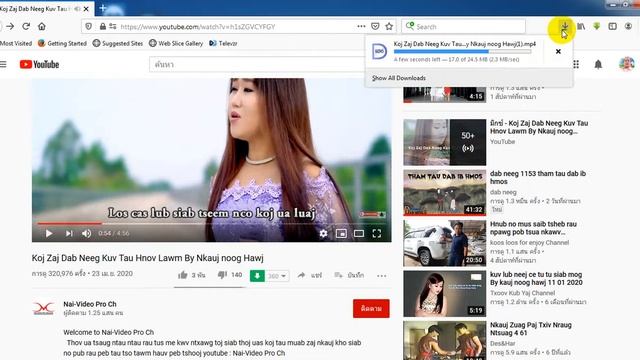The height and width of the screenshot is (360, 640).
Task: Open video settings gear
Action: (323, 233)
